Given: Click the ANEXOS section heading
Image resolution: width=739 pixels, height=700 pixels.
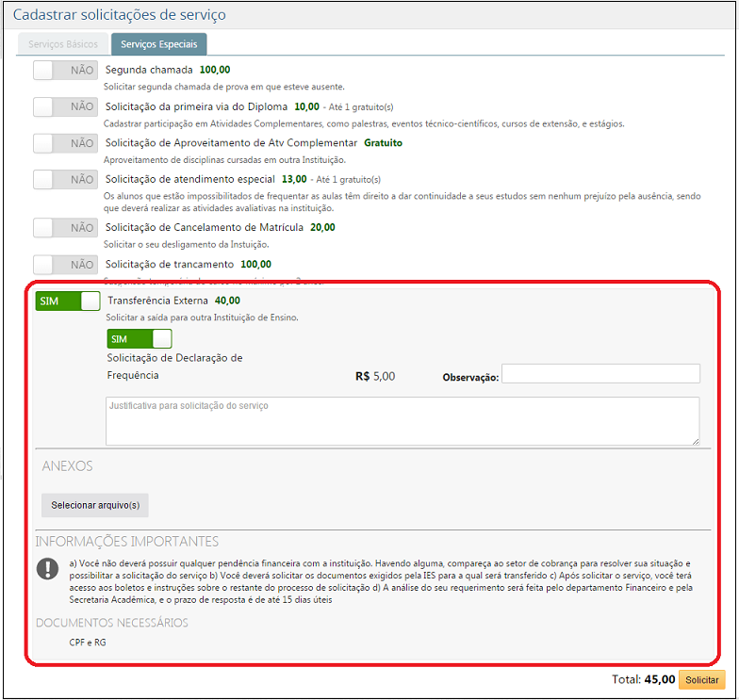Looking at the screenshot, I should pos(67,466).
